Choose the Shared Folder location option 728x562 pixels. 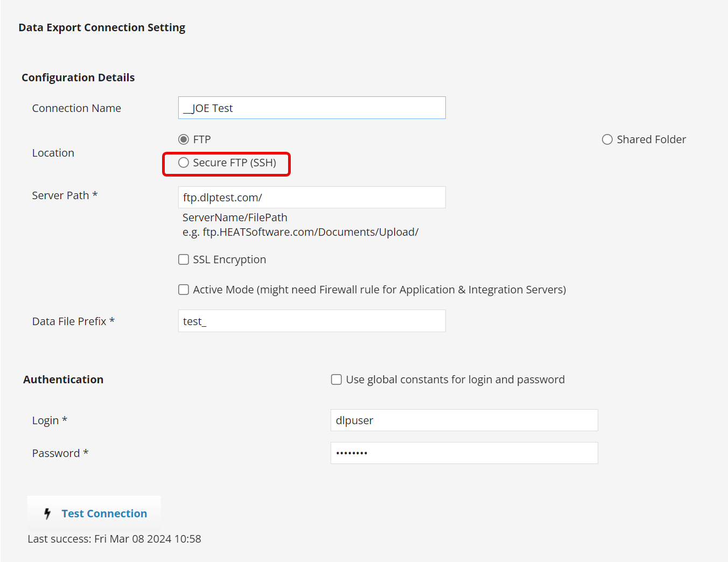point(607,139)
